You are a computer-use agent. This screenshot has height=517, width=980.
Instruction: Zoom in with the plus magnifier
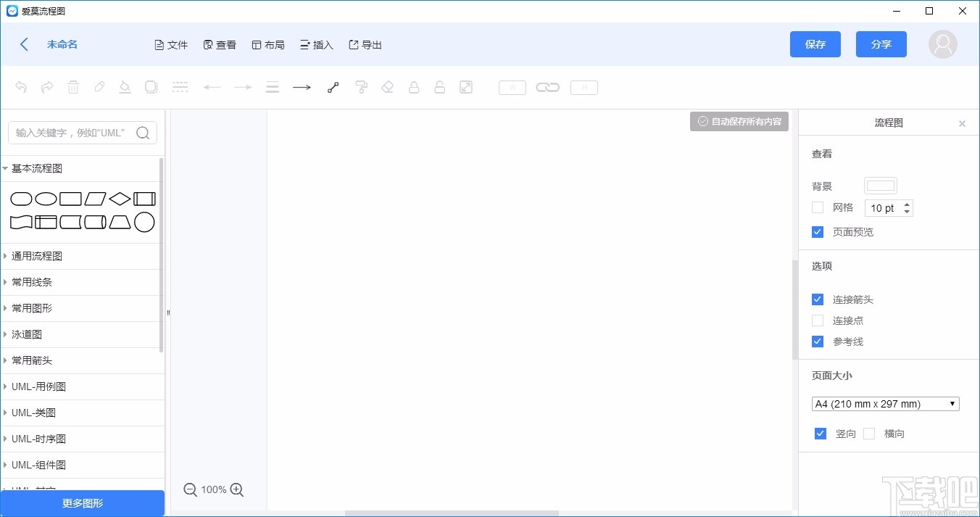coord(237,490)
